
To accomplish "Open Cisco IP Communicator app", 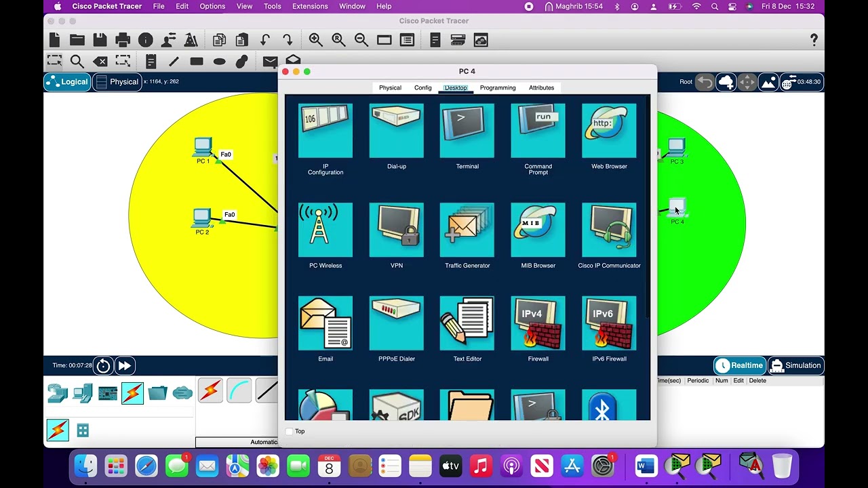I will [x=609, y=230].
